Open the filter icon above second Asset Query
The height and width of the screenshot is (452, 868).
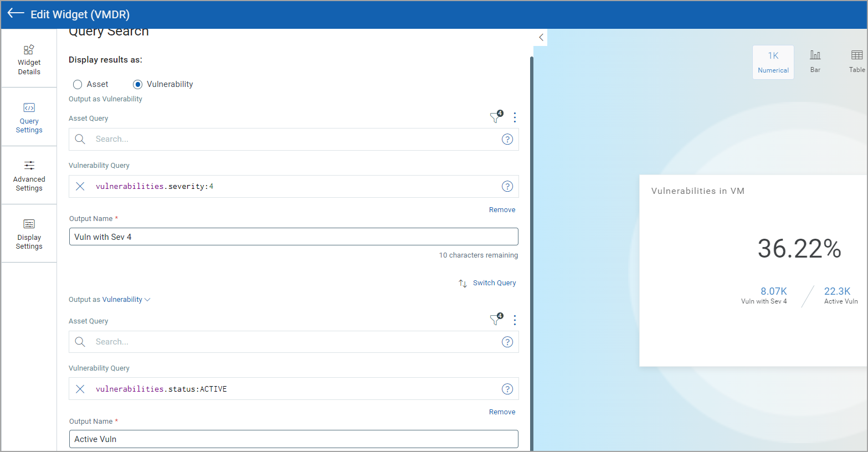[x=496, y=320]
